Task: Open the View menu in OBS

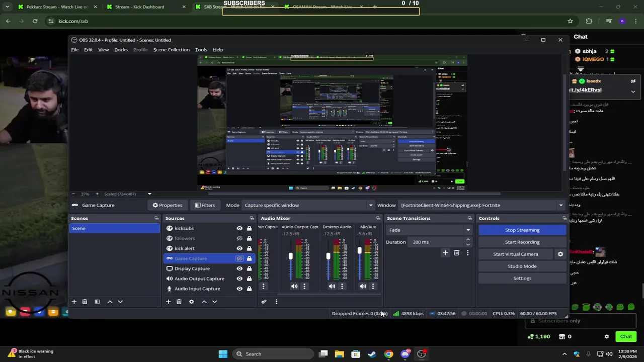Action: click(103, 50)
